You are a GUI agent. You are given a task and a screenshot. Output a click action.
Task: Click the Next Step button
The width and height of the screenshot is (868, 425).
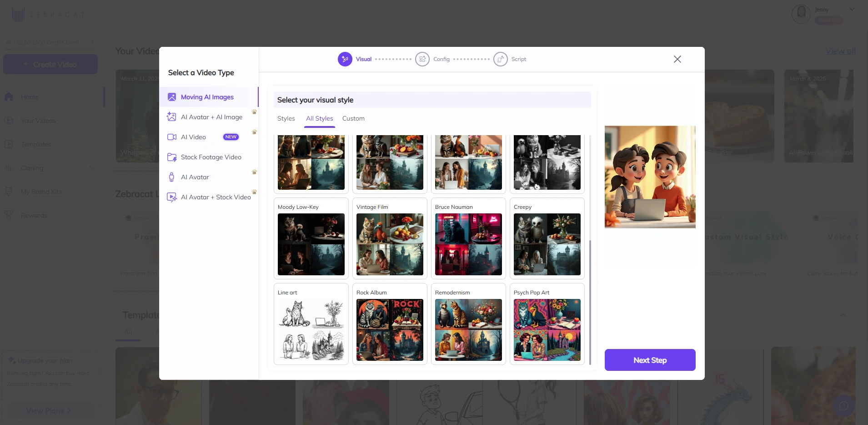click(650, 360)
